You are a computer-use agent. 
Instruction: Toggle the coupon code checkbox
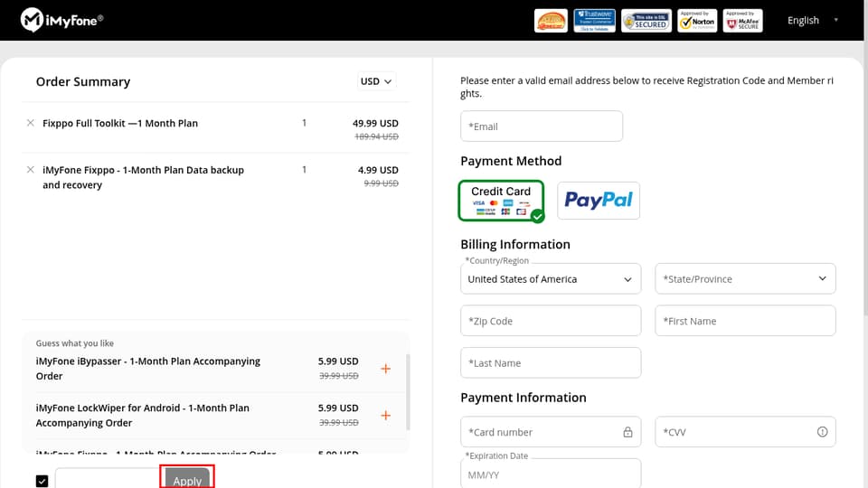[42, 482]
